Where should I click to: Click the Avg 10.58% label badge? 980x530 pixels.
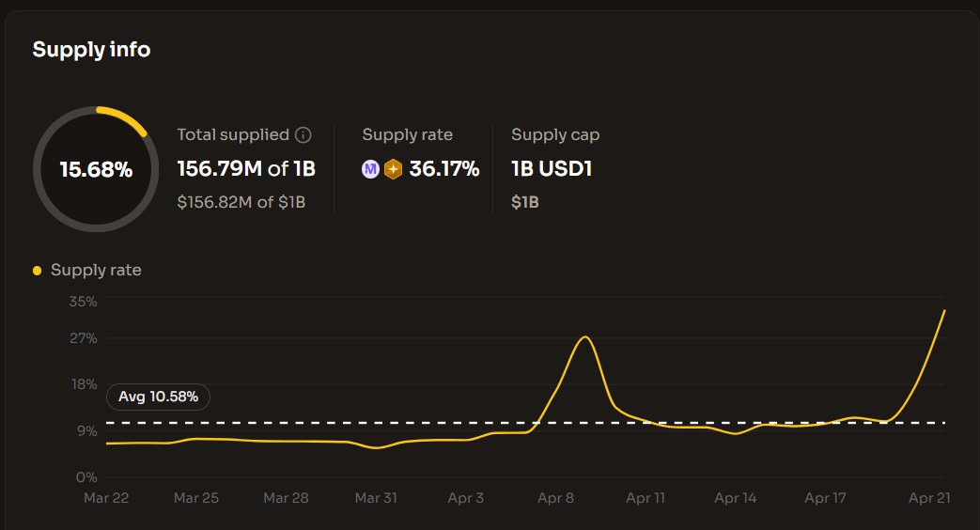click(158, 397)
